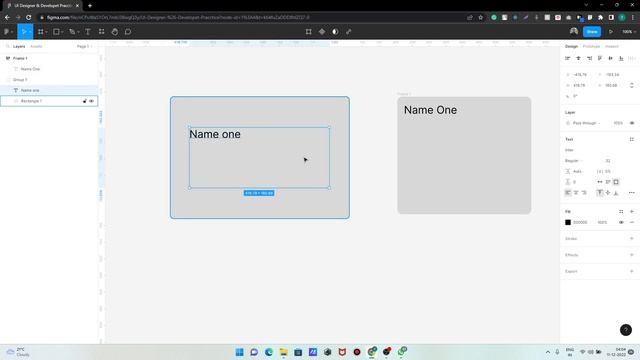Remove the fill with minus icon
Screen dimensions: 640x360
pos(632,222)
